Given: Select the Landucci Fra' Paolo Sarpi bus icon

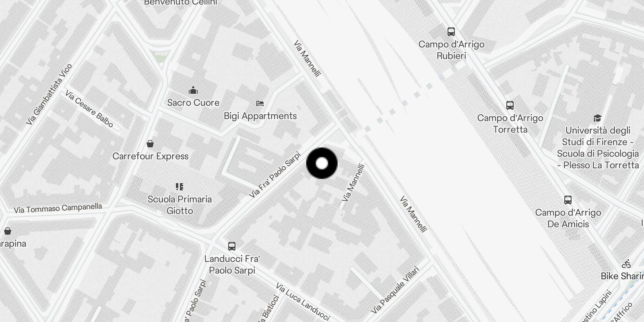Looking at the screenshot, I should [x=232, y=246].
